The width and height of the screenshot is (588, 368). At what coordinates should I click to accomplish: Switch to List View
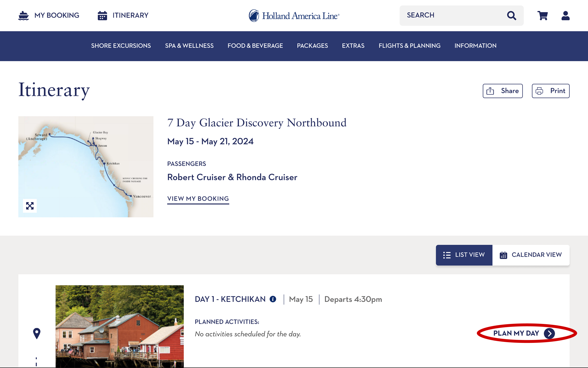coord(464,255)
